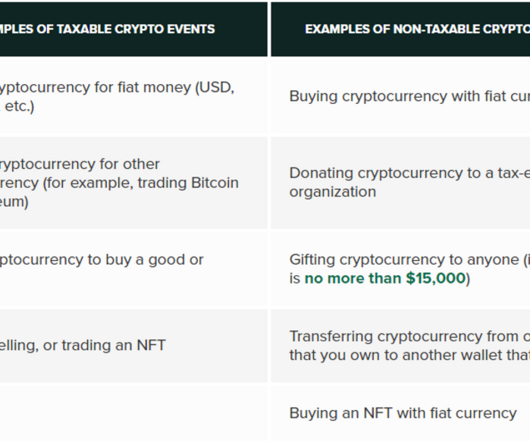Click the Non-Taxable Crypto column header
530x442 pixels.
tap(401, 29)
